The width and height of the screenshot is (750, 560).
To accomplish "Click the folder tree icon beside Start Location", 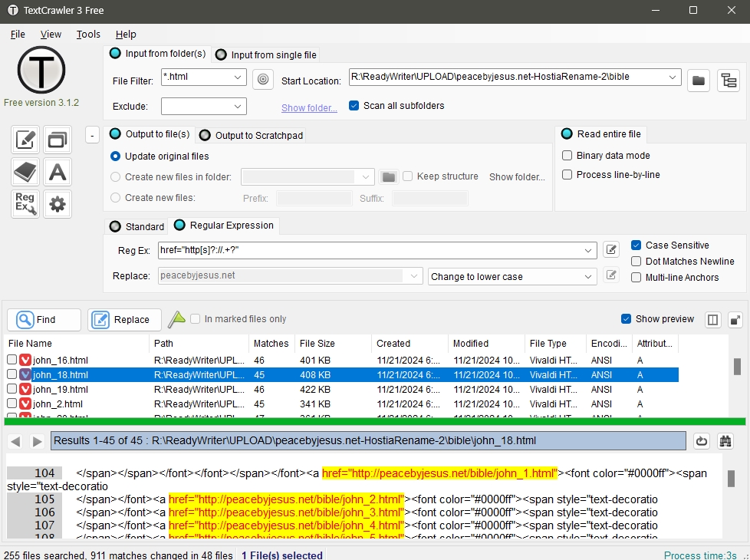I will 729,80.
